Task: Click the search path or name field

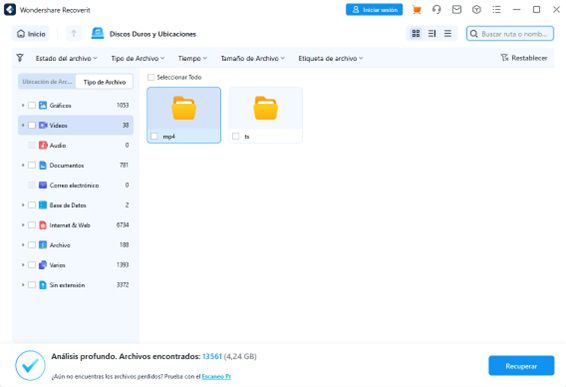Action: (x=510, y=34)
